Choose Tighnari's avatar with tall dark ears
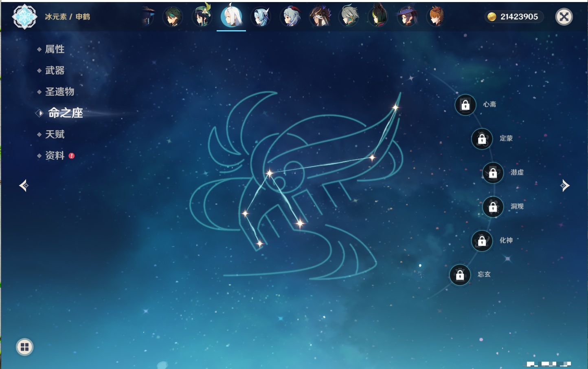Image resolution: width=588 pixels, height=369 pixels. 378,17
